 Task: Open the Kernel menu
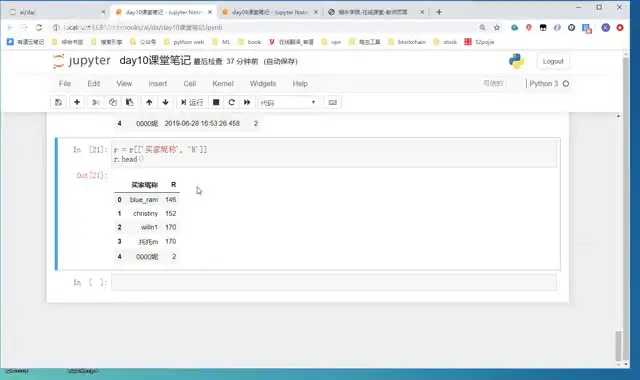223,84
